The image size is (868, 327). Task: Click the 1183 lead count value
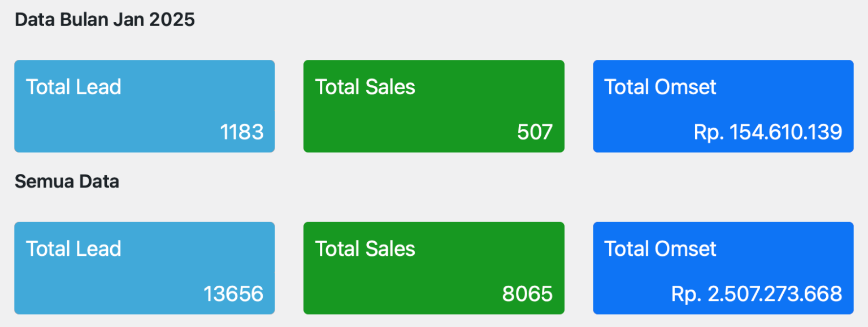point(242,132)
